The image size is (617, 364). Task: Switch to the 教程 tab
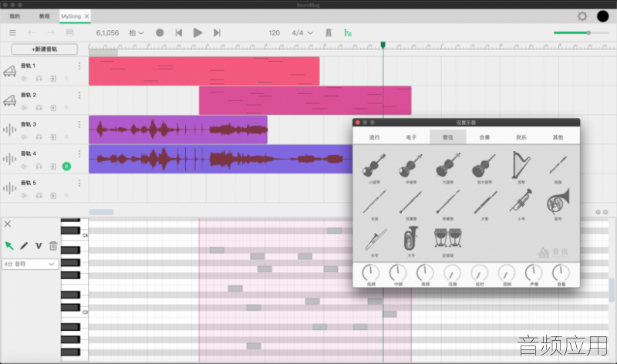tap(45, 16)
